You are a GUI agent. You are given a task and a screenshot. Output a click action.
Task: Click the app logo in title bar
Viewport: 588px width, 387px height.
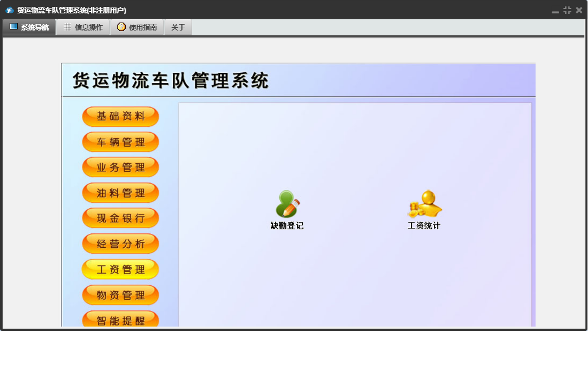pos(9,10)
